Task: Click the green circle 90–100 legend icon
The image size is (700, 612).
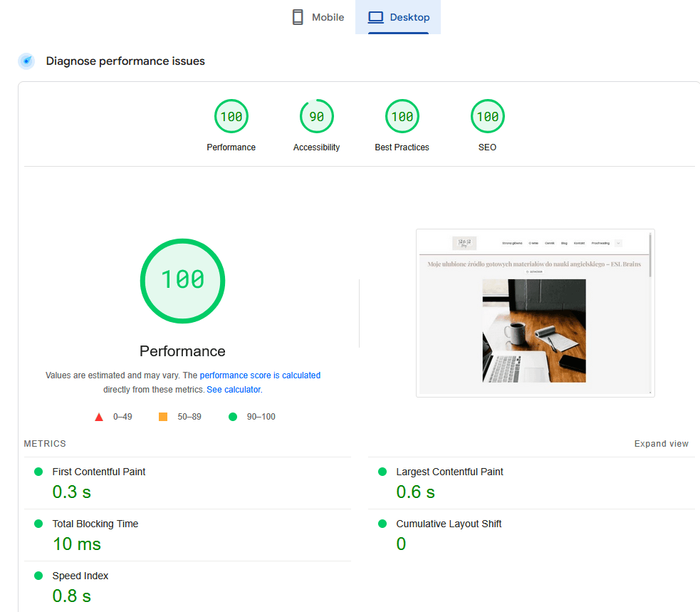Action: coord(233,417)
